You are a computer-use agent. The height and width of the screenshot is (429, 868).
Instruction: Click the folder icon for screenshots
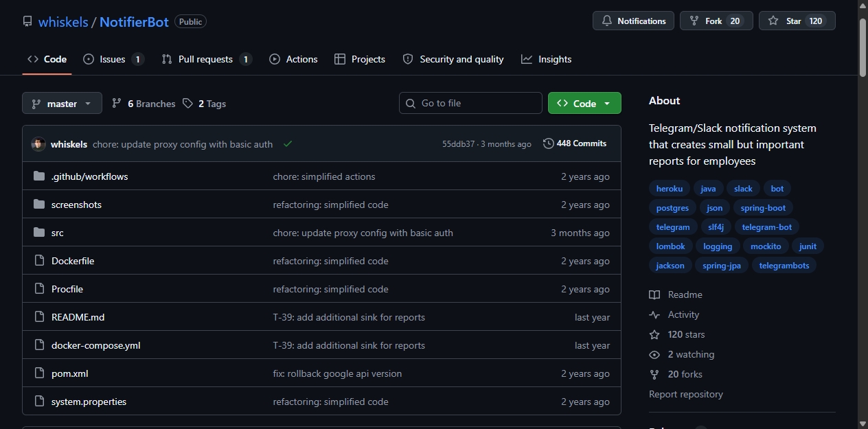[x=39, y=205]
